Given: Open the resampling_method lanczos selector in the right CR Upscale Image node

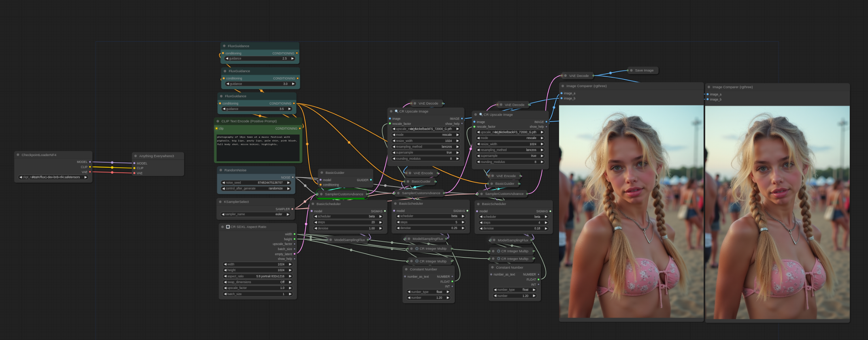Looking at the screenshot, I should pos(510,150).
